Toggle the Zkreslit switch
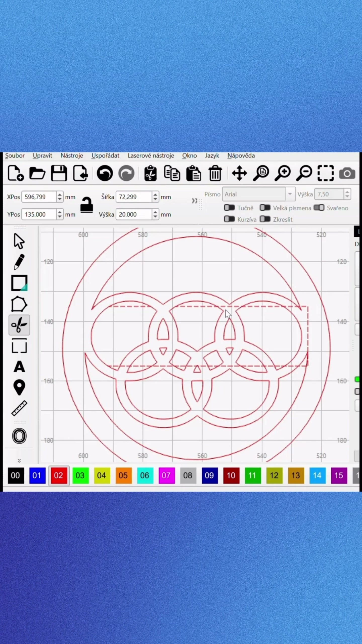362x644 pixels. pos(265,219)
